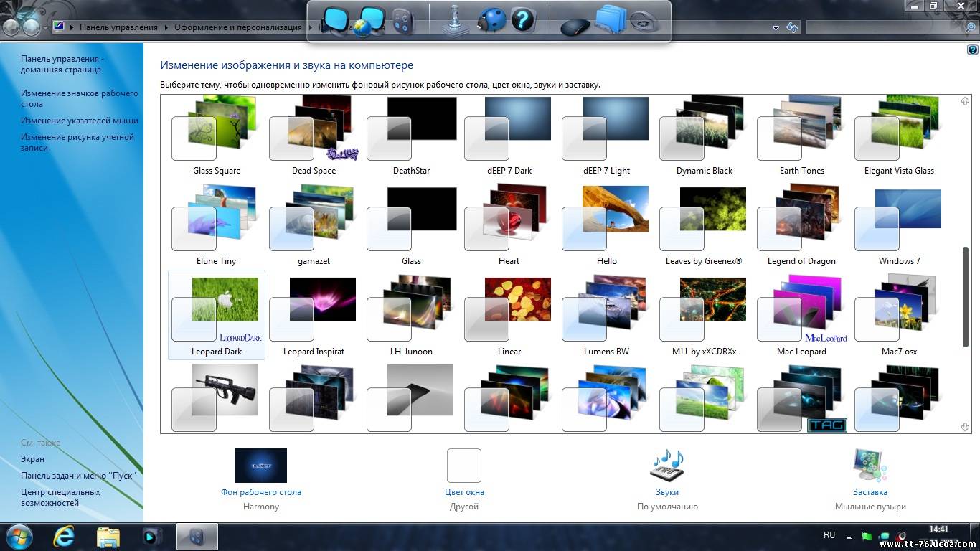Viewport: 980px width, 551px height.
Task: Select the Mac Leopard theme
Action: click(801, 315)
